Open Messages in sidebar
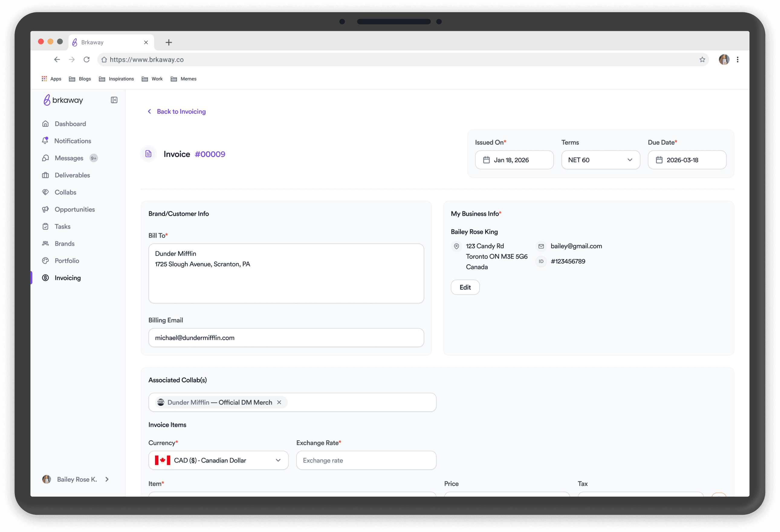The height and width of the screenshot is (532, 780). 69,158
